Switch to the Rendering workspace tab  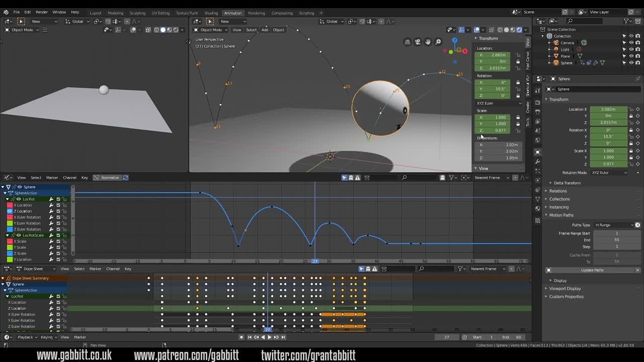[x=256, y=13]
